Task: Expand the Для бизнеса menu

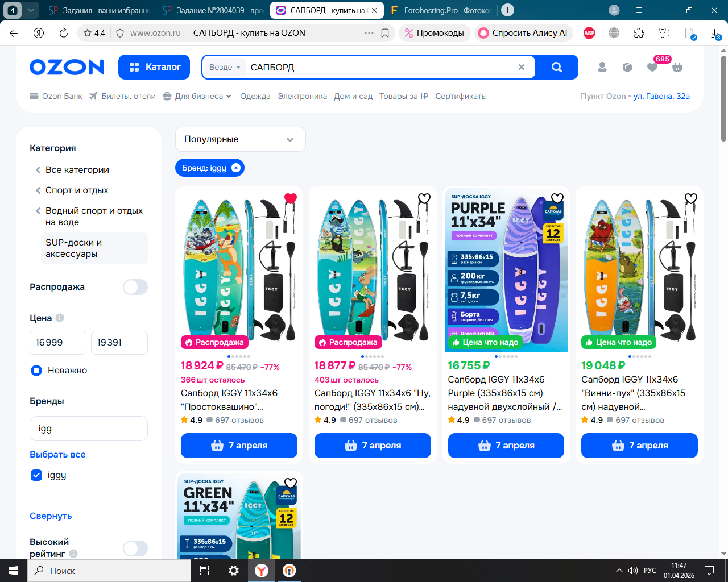Action: click(197, 96)
